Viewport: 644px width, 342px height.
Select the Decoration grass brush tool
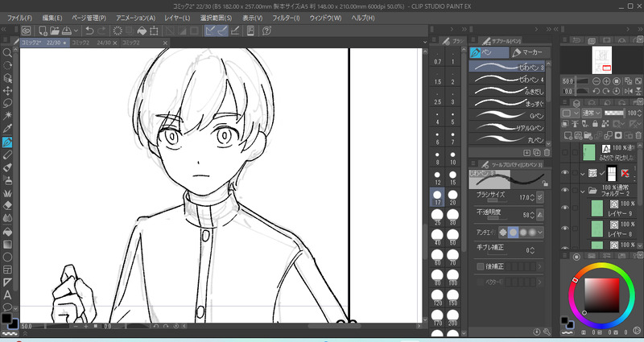[7, 193]
